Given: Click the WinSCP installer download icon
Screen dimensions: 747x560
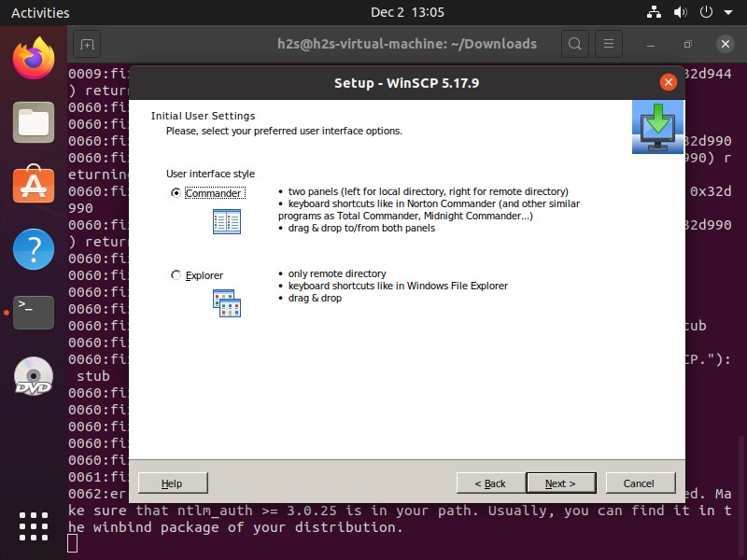Looking at the screenshot, I should pos(657,127).
